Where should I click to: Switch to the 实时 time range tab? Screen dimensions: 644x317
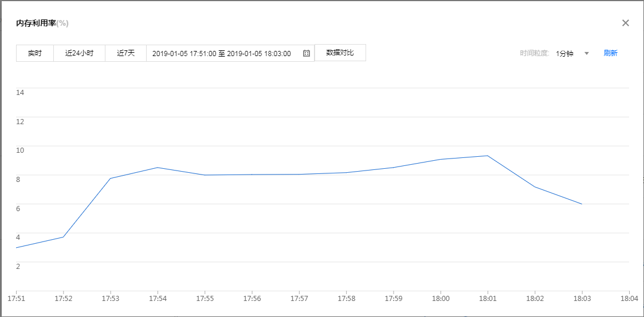click(35, 53)
